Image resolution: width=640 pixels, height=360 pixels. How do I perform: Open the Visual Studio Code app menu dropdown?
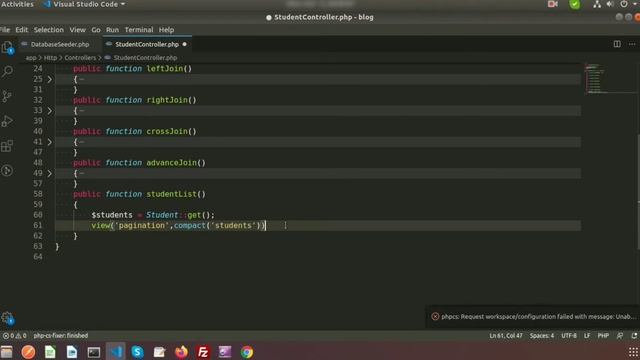coord(84,4)
